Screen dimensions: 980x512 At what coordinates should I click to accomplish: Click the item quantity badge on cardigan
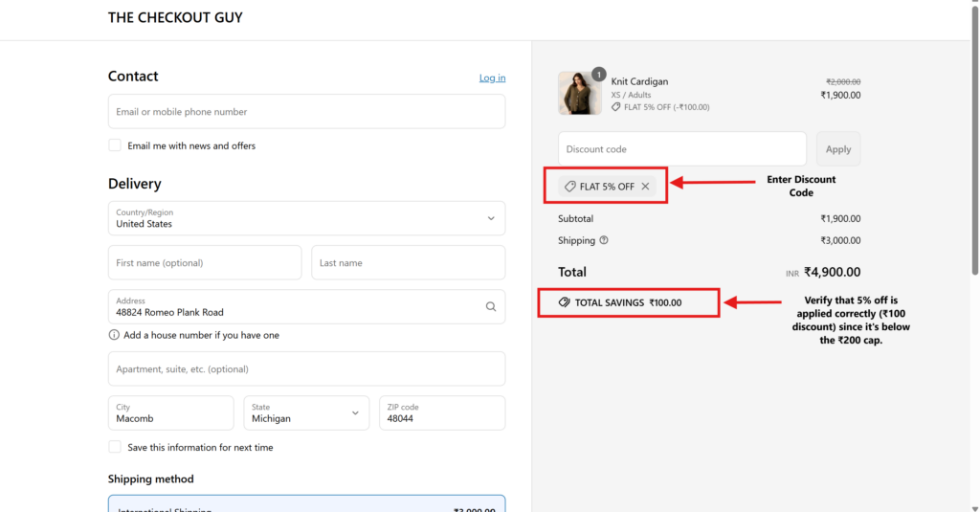pyautogui.click(x=598, y=74)
